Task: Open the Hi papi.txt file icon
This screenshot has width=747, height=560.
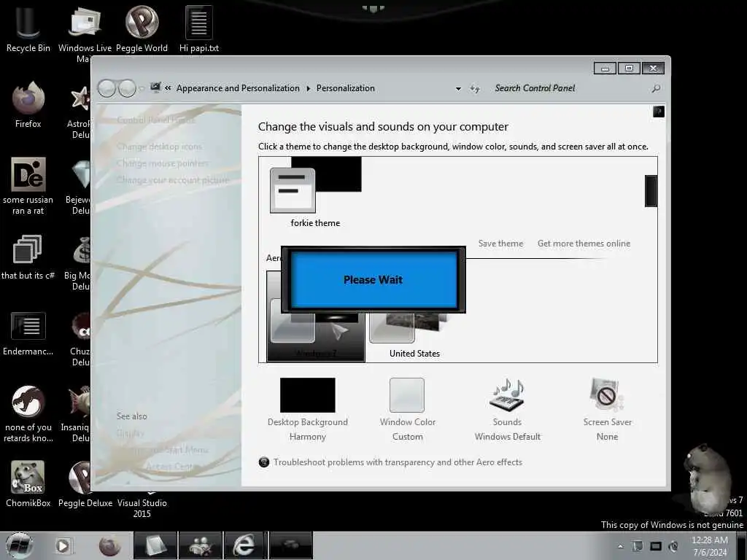Action: pyautogui.click(x=199, y=28)
